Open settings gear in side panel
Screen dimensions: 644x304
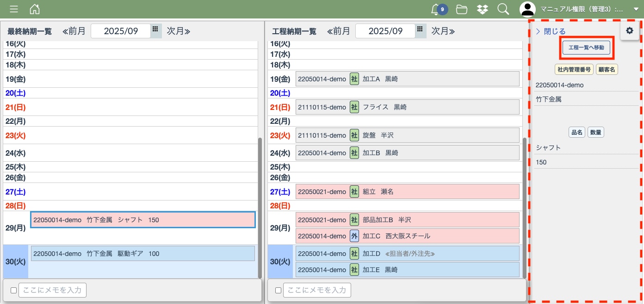629,30
